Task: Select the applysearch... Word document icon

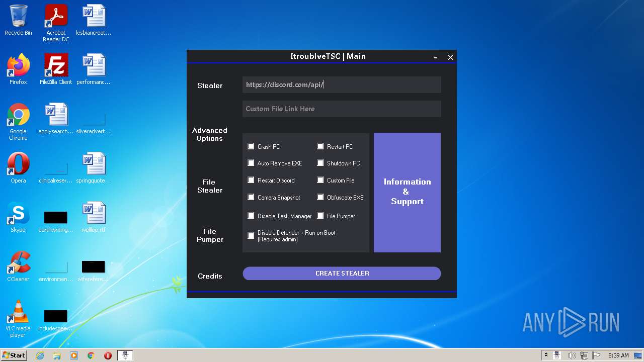Action: tap(56, 119)
